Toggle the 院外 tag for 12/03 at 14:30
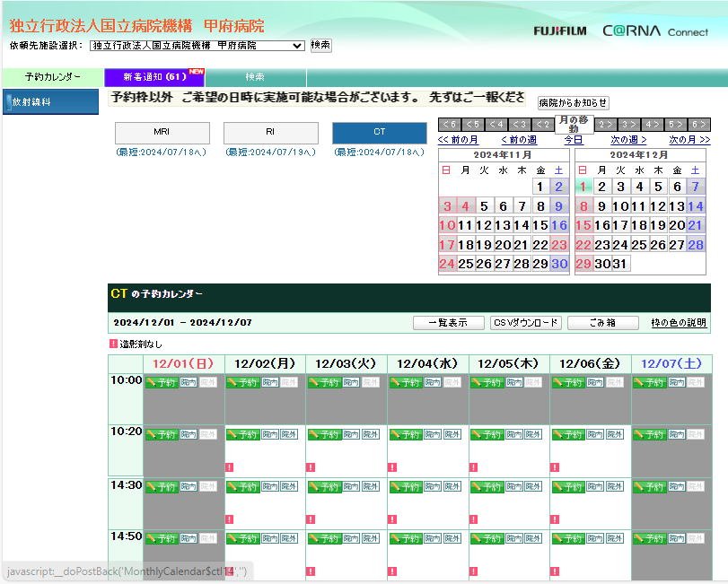 (x=370, y=487)
